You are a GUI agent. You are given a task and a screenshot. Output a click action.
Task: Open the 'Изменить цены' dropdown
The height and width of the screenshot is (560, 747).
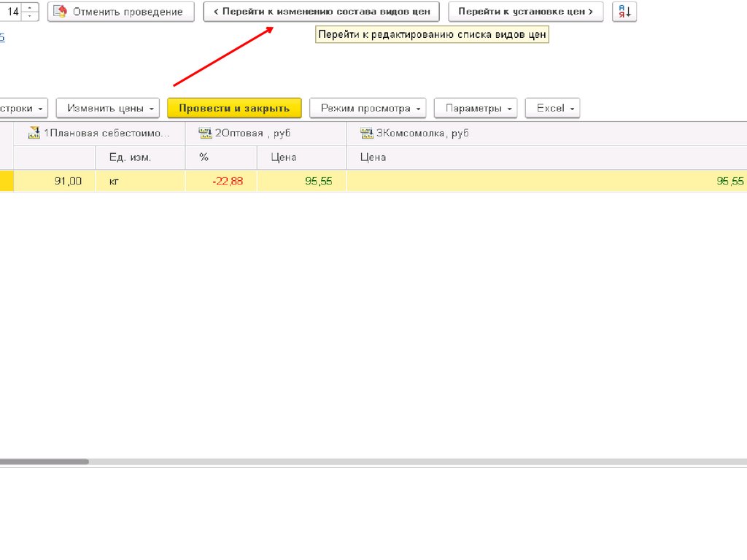click(108, 108)
